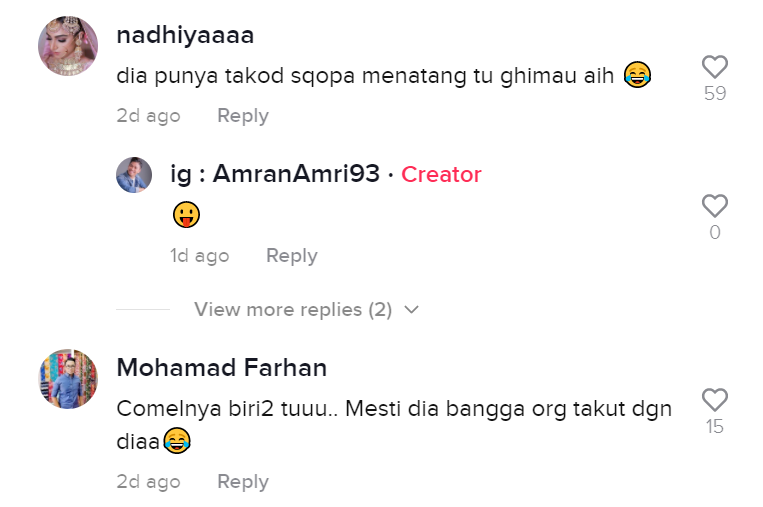The image size is (763, 507).
Task: Expand View more replies (2)
Action: (293, 309)
